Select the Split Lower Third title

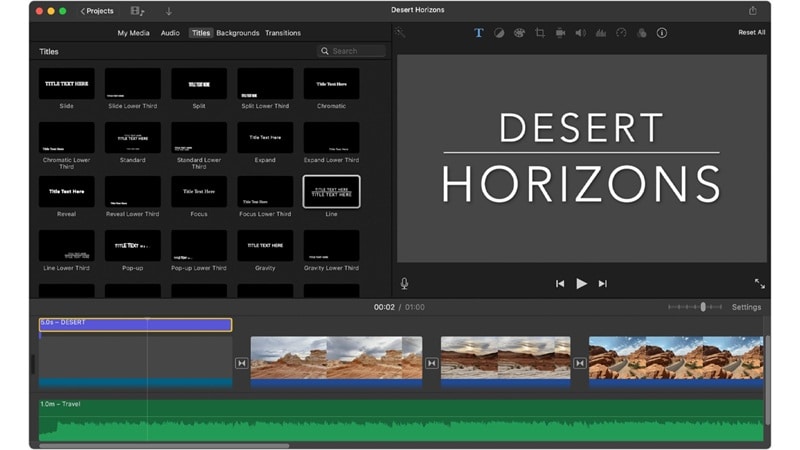pos(265,84)
